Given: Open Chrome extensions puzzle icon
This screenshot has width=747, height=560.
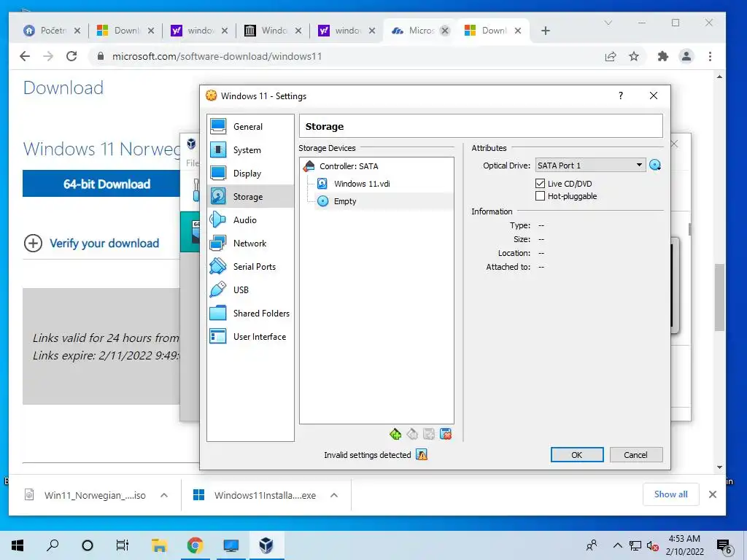Looking at the screenshot, I should (662, 57).
